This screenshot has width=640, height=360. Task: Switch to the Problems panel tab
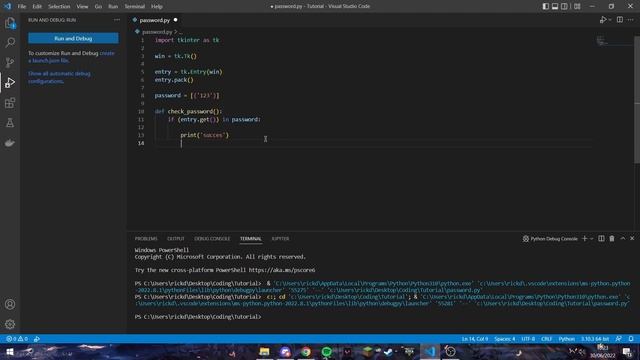[146, 238]
